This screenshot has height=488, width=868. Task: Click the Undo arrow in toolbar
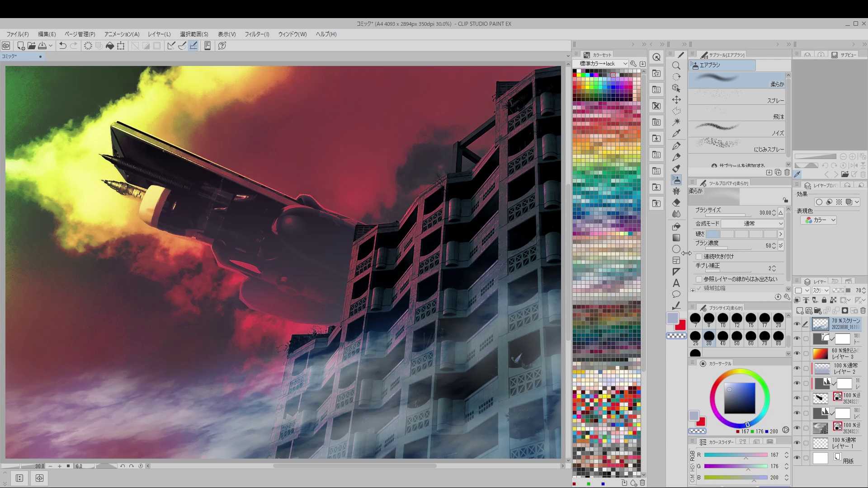tap(63, 46)
